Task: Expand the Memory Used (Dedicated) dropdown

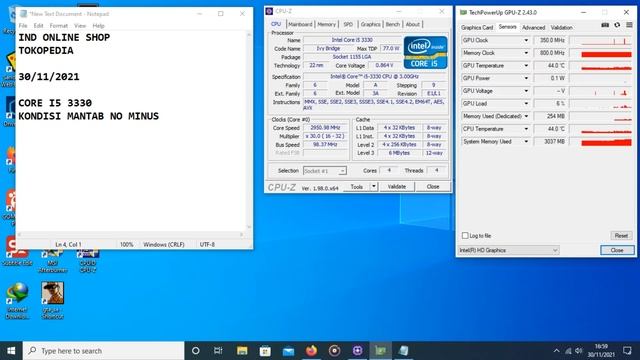Action: coord(526,116)
